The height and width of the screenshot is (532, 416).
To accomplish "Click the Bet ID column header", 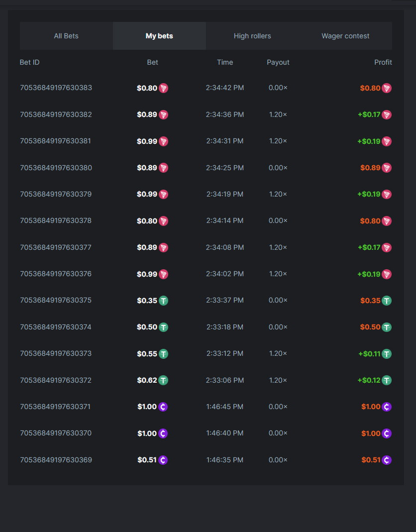I will pyautogui.click(x=30, y=62).
